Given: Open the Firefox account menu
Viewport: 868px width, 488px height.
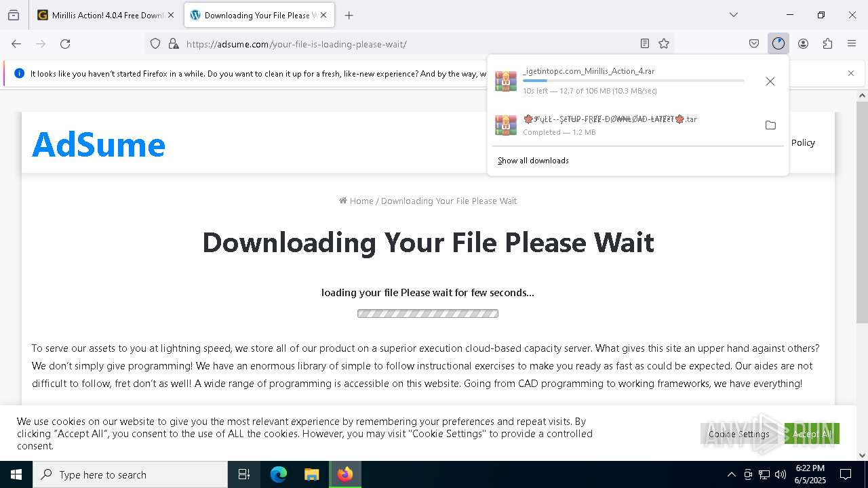Looking at the screenshot, I should [803, 44].
